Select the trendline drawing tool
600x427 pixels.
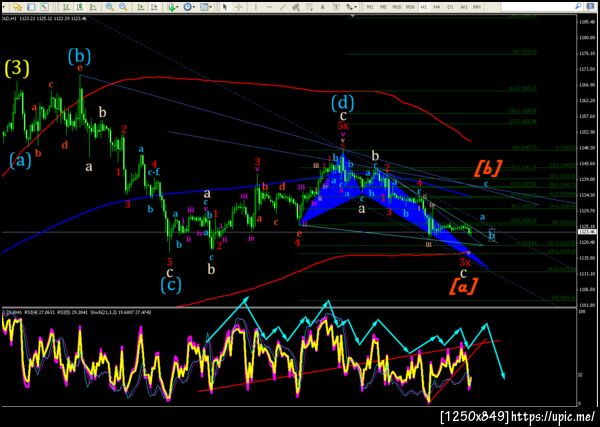pos(282,7)
